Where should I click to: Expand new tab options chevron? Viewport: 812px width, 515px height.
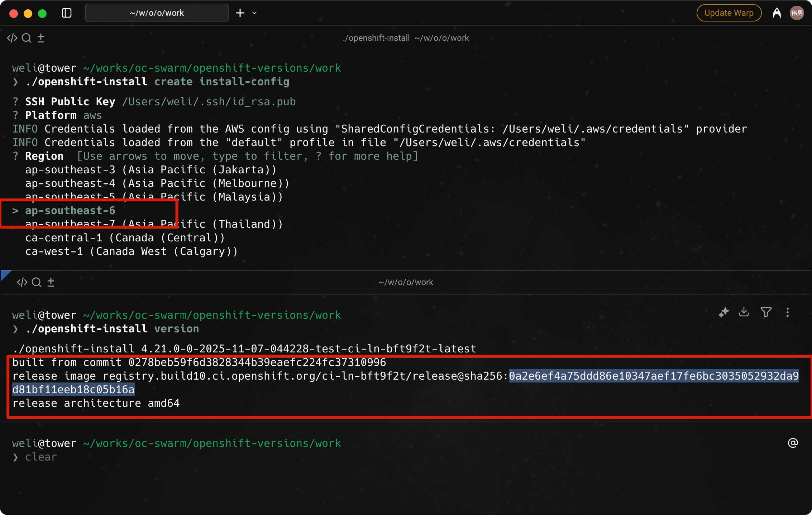click(254, 13)
